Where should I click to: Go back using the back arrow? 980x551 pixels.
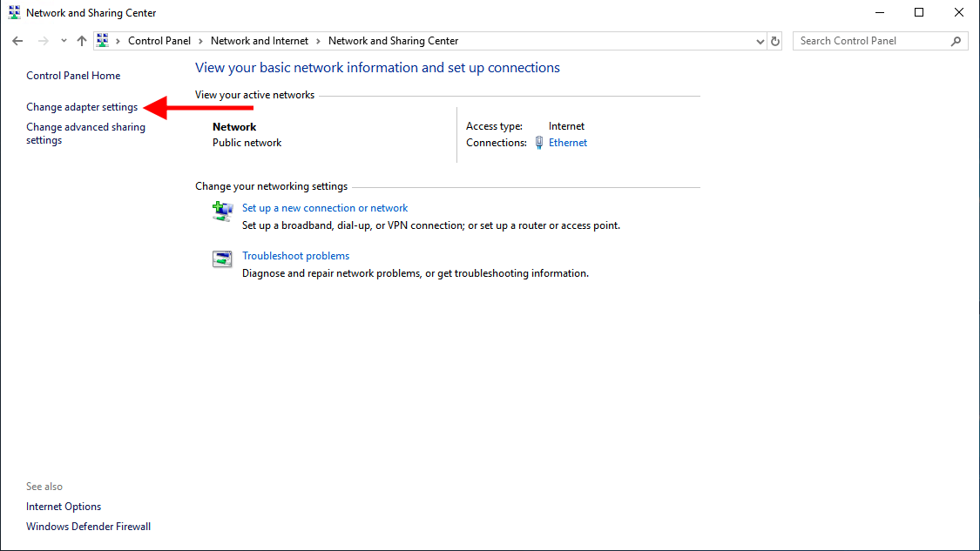click(x=17, y=41)
